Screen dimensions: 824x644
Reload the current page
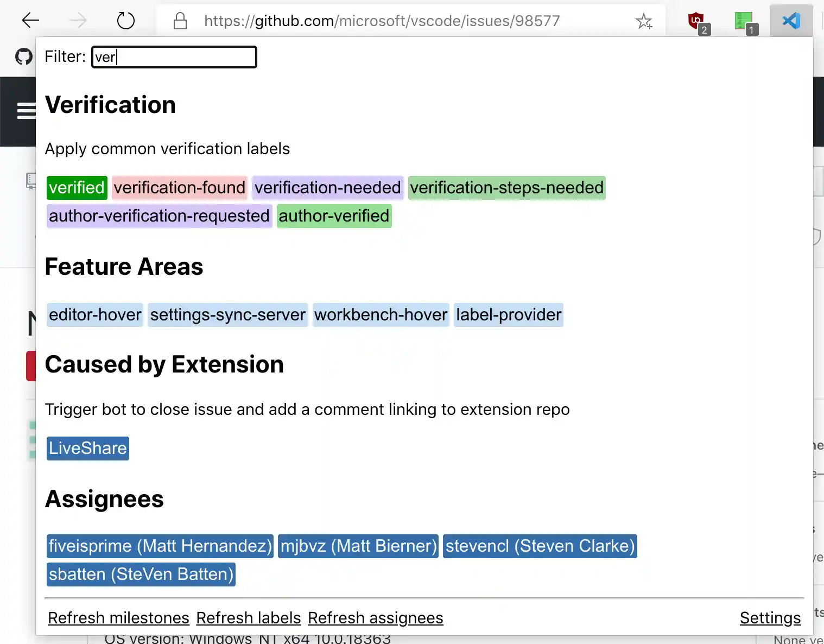[x=125, y=21]
